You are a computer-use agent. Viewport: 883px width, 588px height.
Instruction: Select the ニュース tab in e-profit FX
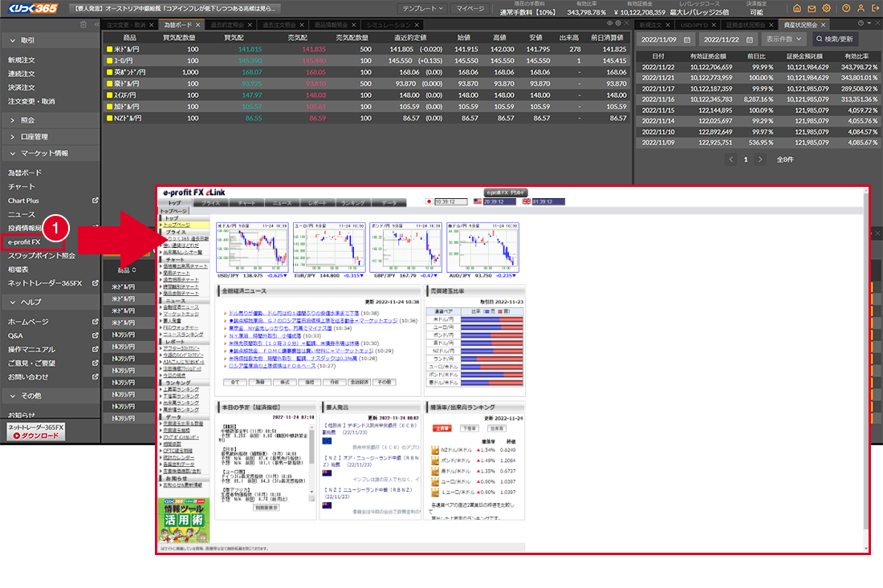click(282, 203)
